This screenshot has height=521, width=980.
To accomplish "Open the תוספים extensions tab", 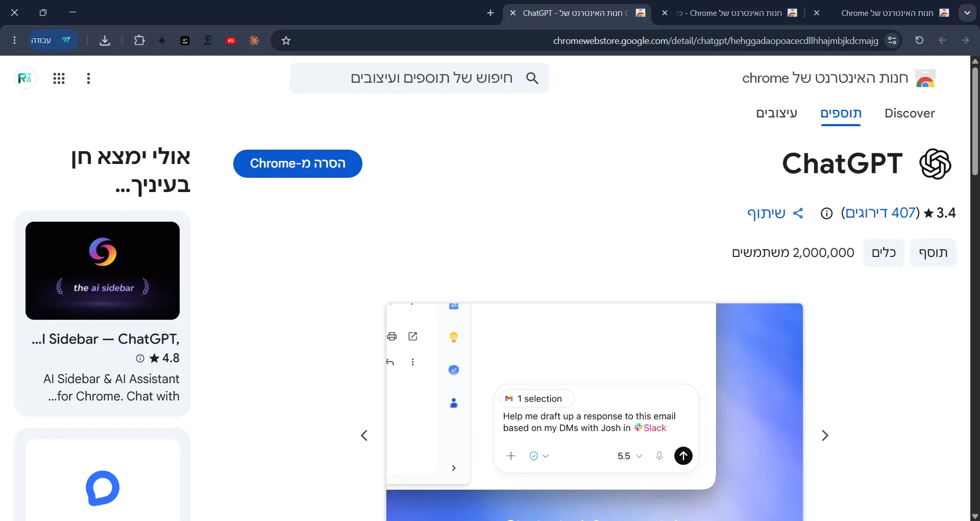I will [x=841, y=113].
